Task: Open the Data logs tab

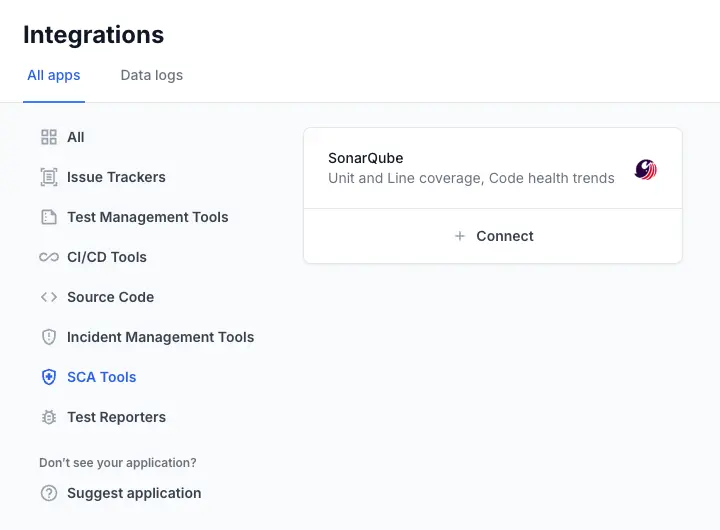Action: (152, 75)
